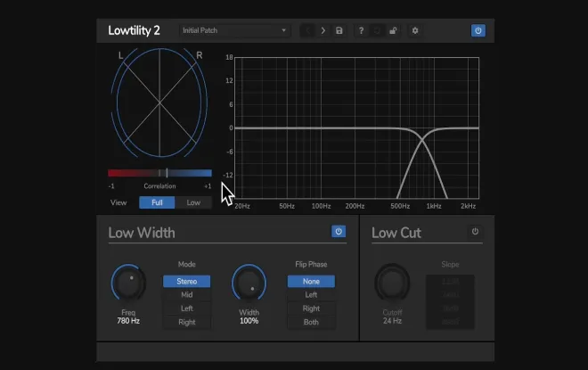Click the undo/reset icon in the toolbar

tap(377, 31)
